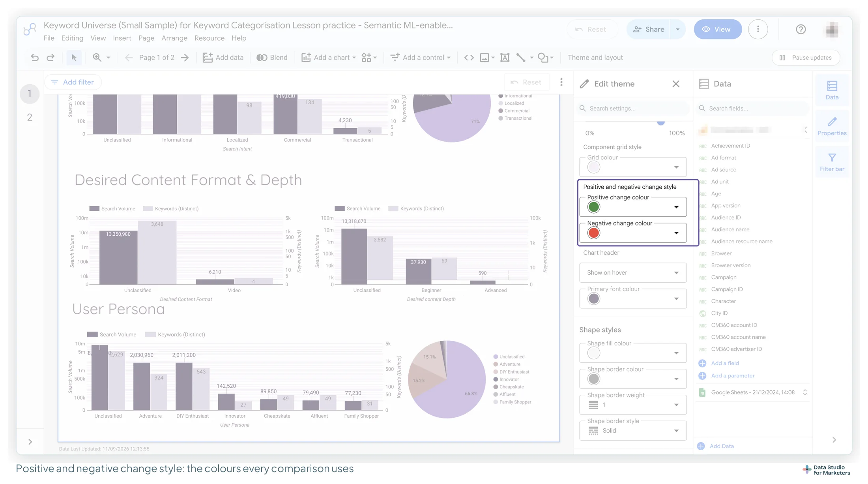Insert URL embed code icon
Viewport: 868px width, 484px height.
(469, 58)
